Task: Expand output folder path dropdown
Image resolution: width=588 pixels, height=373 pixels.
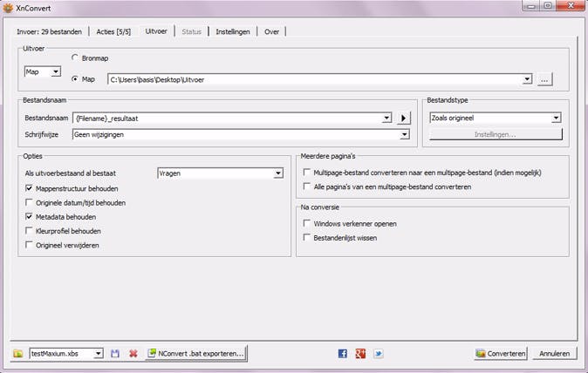Action: pyautogui.click(x=527, y=79)
